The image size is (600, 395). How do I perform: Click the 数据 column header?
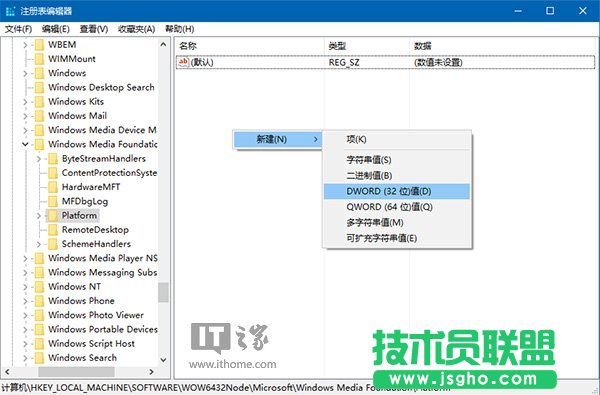(x=502, y=46)
